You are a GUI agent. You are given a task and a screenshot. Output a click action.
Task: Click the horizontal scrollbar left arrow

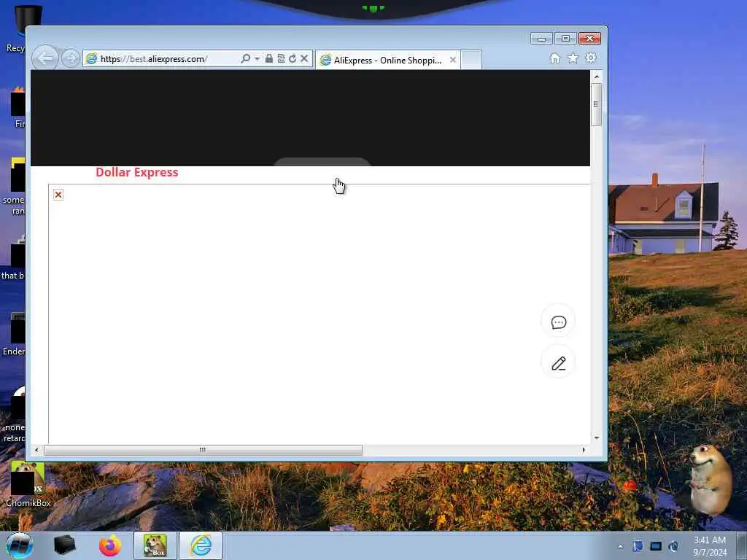pyautogui.click(x=36, y=450)
